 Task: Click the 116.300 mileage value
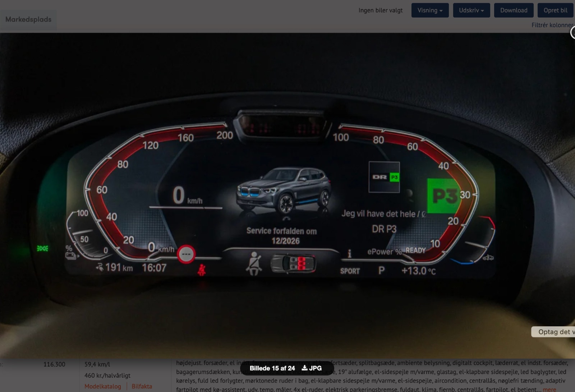54,364
